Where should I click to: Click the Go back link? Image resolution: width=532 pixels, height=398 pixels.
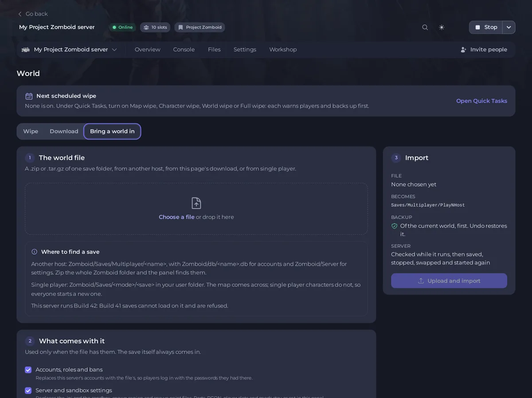coord(32,14)
